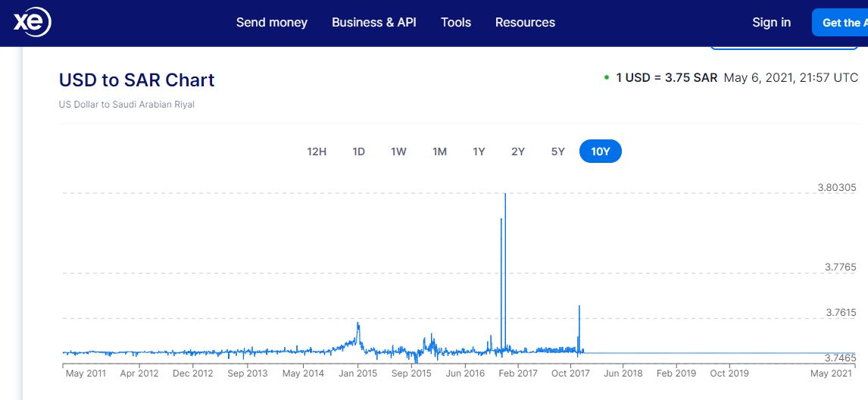Expand the Business & API menu
The height and width of the screenshot is (400, 868).
(374, 23)
